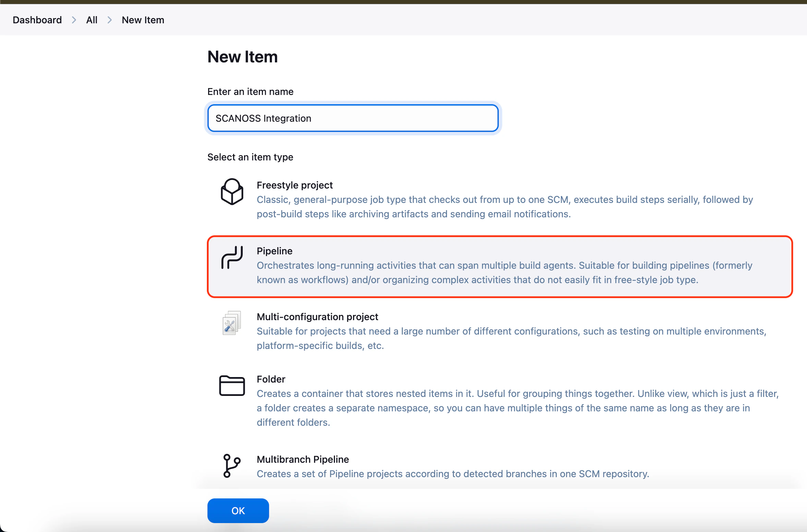Screen dimensions: 807x532
Task: Click the Freestyle project cube icon
Action: [232, 192]
